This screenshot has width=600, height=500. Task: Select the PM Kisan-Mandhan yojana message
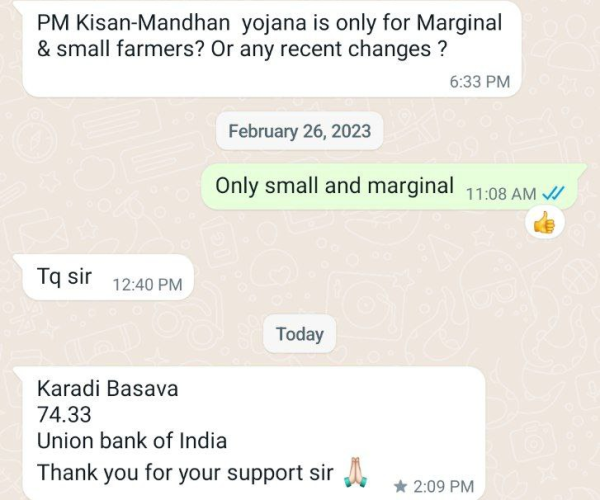(272, 49)
